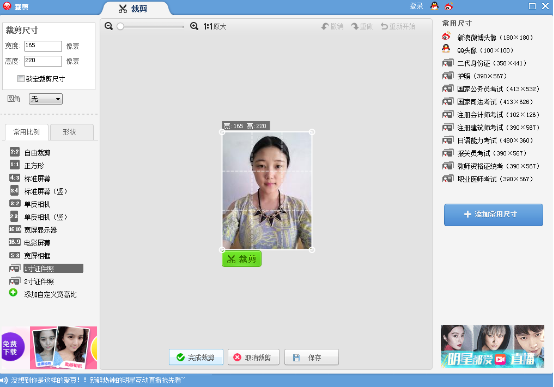This screenshot has width=554, height=387.
Task: Select the 自由裁剪 free crop icon
Action: click(14, 152)
